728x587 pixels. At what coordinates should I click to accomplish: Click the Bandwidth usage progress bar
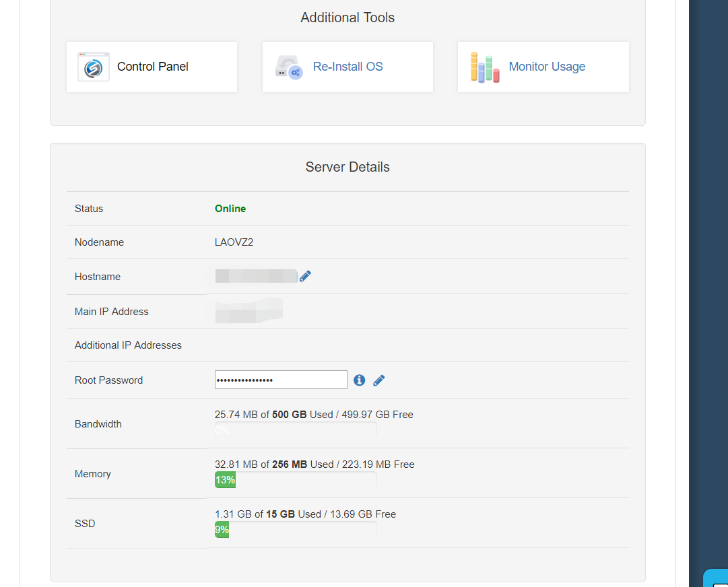pos(296,430)
